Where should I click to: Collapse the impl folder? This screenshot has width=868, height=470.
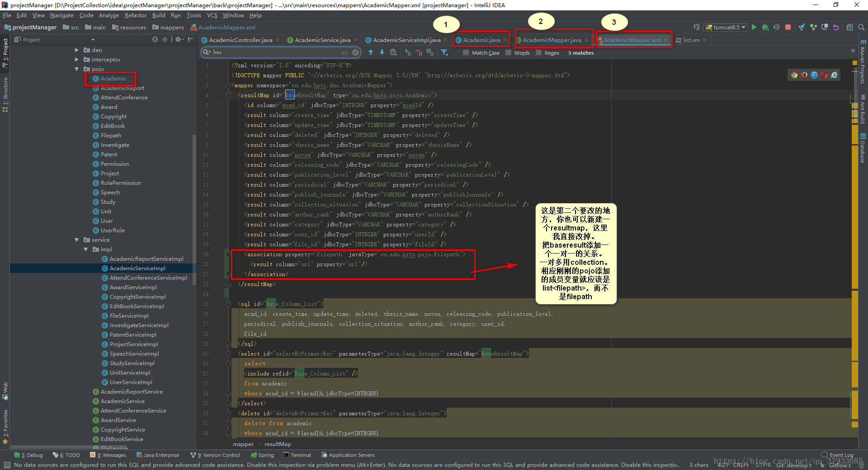pos(86,249)
